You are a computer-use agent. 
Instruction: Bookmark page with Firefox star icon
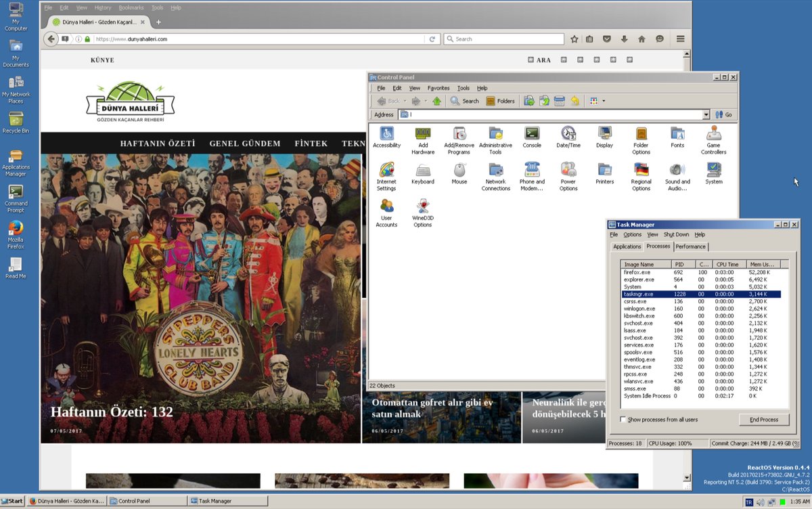(574, 39)
